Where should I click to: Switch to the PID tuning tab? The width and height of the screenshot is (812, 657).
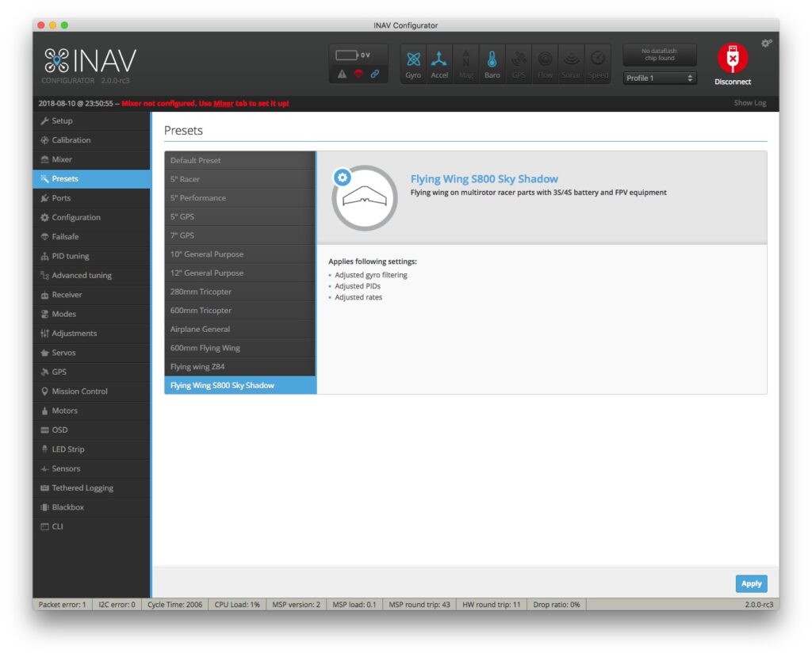tap(70, 256)
